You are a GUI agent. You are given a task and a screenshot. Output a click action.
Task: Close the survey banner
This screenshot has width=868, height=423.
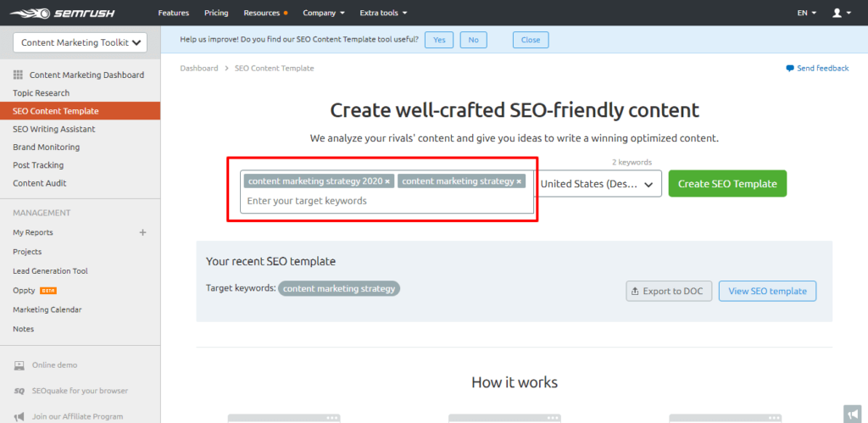point(531,40)
